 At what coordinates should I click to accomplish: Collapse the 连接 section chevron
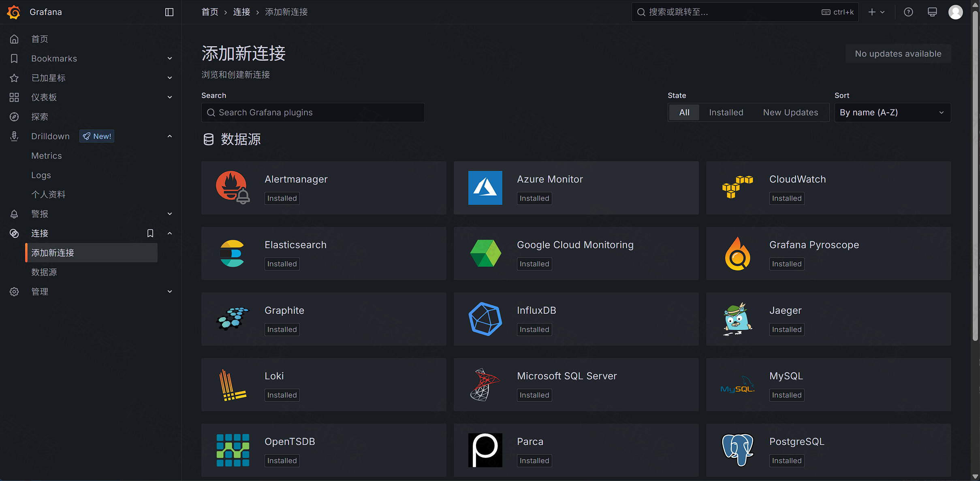click(170, 233)
